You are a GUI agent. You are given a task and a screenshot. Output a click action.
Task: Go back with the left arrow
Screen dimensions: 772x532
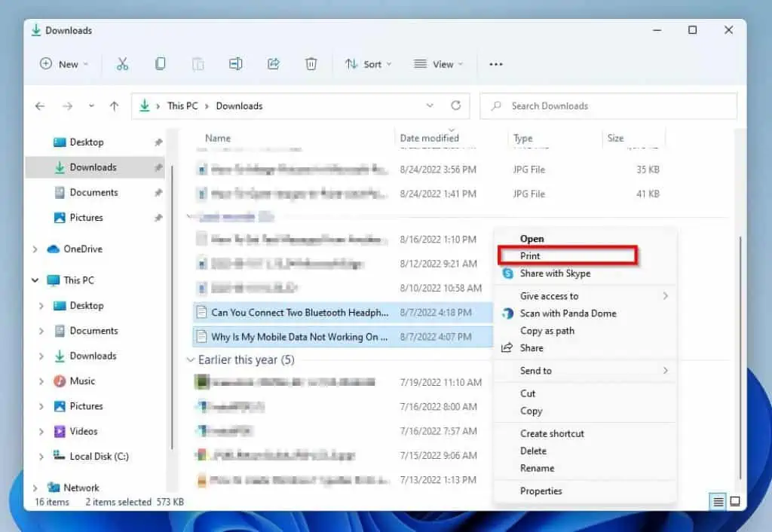click(40, 105)
